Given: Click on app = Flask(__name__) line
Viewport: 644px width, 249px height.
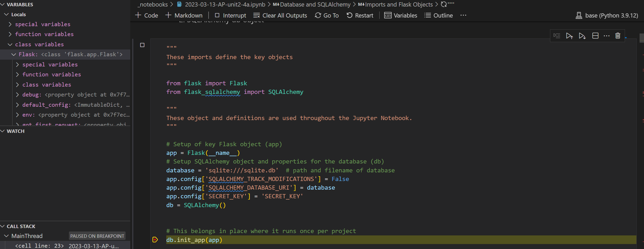Looking at the screenshot, I should point(203,153).
